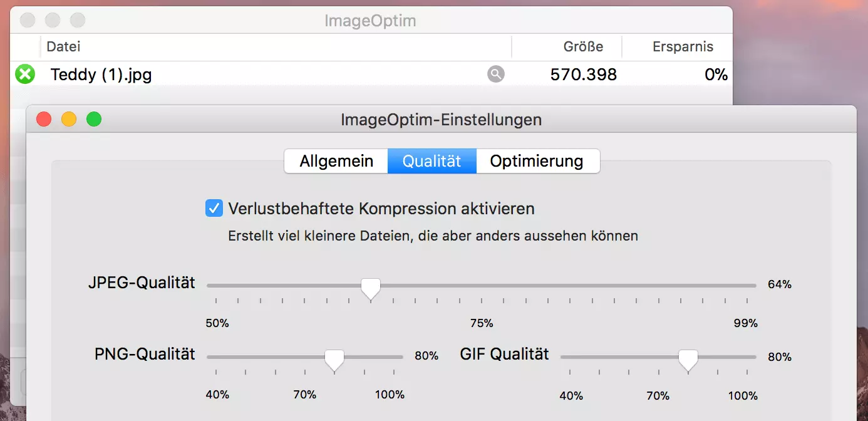Select the Qualität tab
The width and height of the screenshot is (868, 421).
pos(431,161)
